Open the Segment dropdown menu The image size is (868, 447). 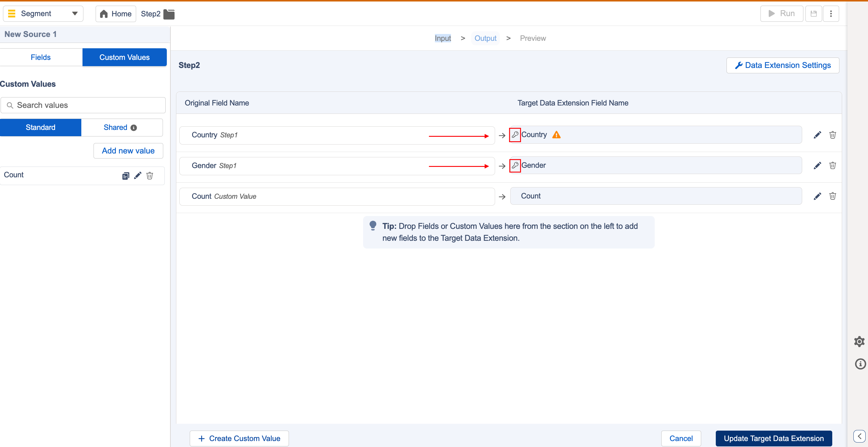[x=43, y=13]
